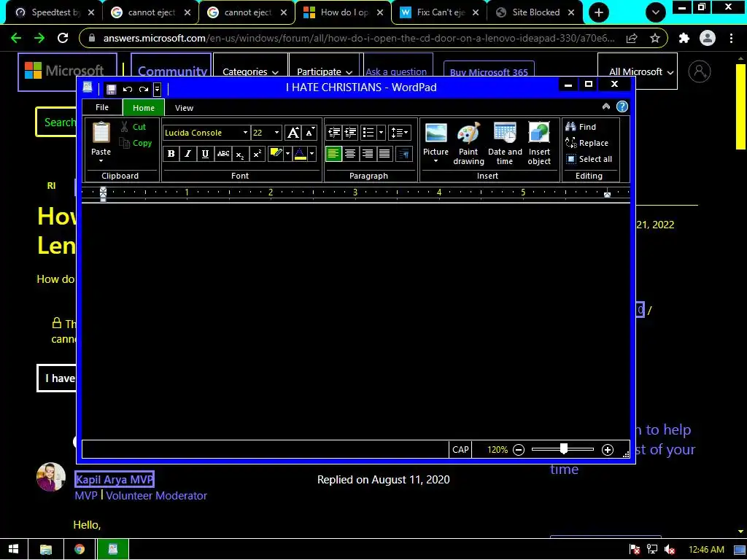Center align text

pos(350,154)
